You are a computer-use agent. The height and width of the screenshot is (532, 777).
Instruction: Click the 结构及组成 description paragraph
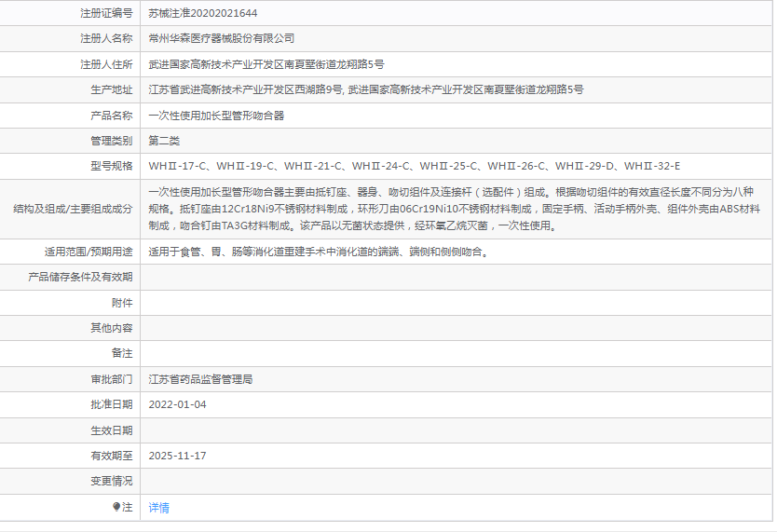click(455, 209)
